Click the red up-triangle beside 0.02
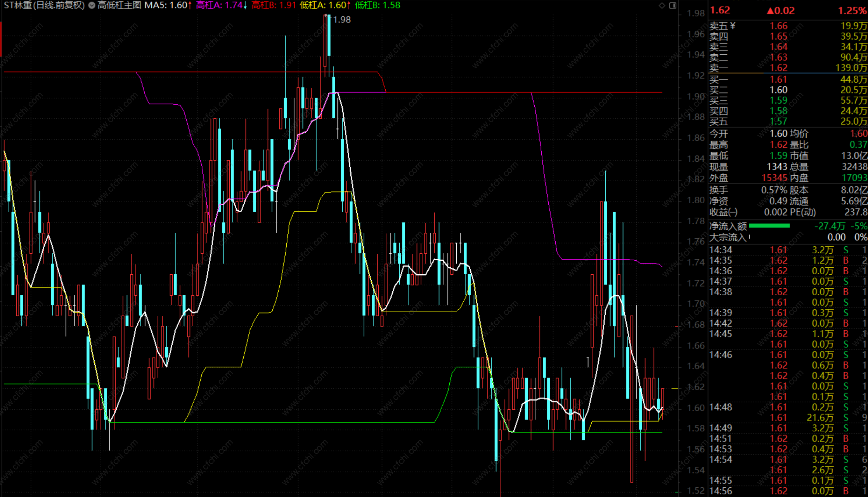Viewport: 868px width, 497px height. point(770,11)
